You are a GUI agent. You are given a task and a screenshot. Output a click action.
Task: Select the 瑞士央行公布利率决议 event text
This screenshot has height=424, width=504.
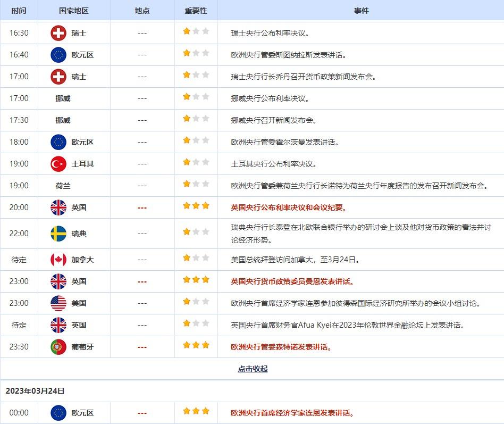click(x=270, y=33)
